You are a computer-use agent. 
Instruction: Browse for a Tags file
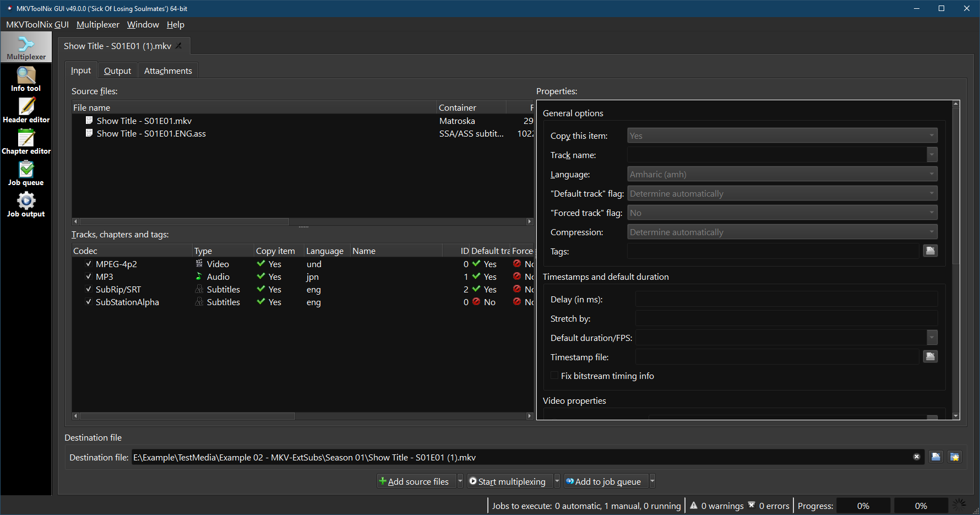[x=930, y=251]
